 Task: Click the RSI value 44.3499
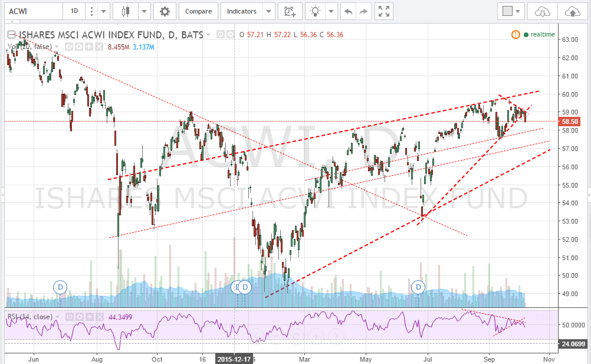[x=120, y=317]
